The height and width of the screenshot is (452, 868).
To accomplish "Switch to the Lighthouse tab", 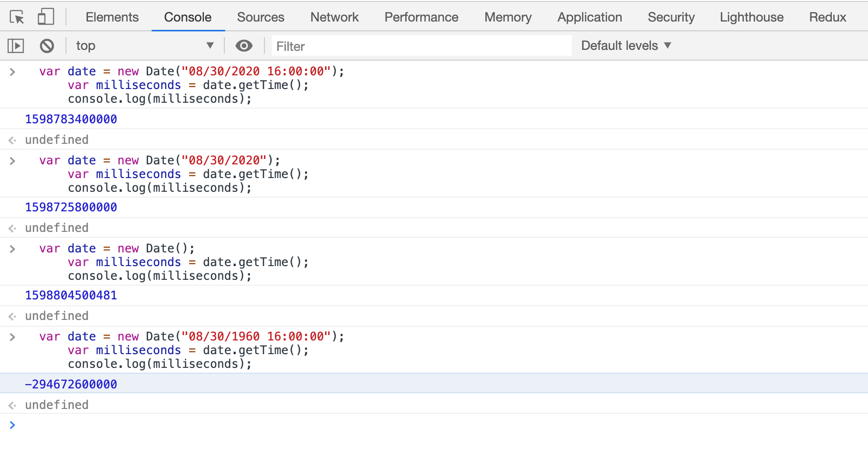I will (751, 17).
